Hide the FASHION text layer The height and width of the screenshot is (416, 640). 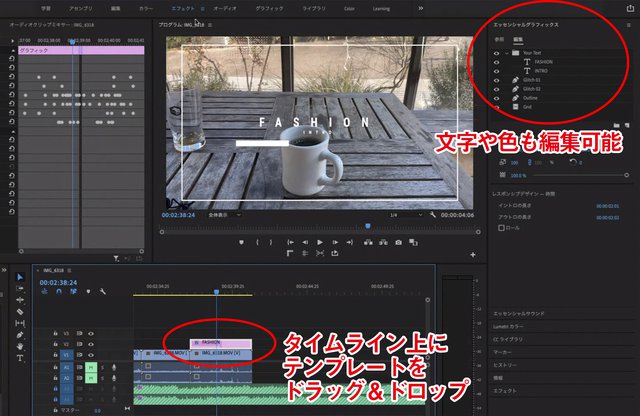pyautogui.click(x=497, y=62)
